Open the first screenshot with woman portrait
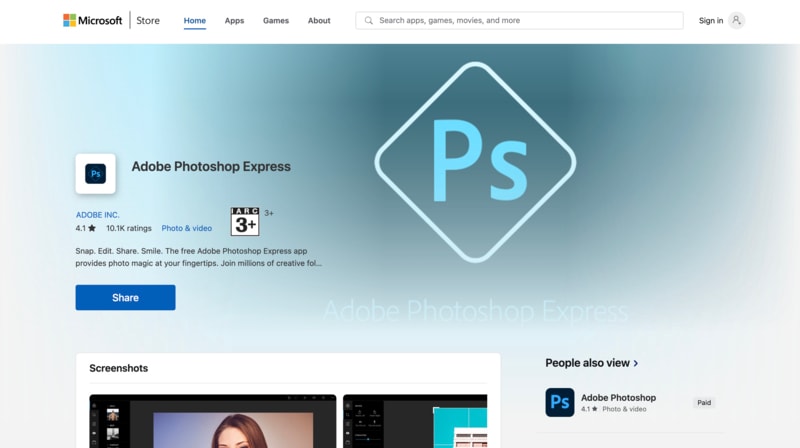800x448 pixels. click(x=213, y=421)
